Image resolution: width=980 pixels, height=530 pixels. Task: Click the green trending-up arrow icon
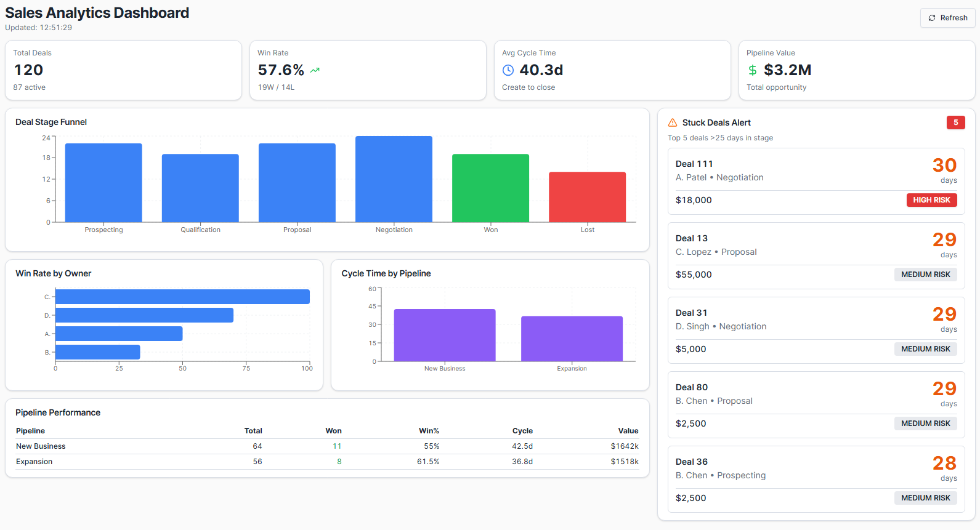pyautogui.click(x=315, y=70)
